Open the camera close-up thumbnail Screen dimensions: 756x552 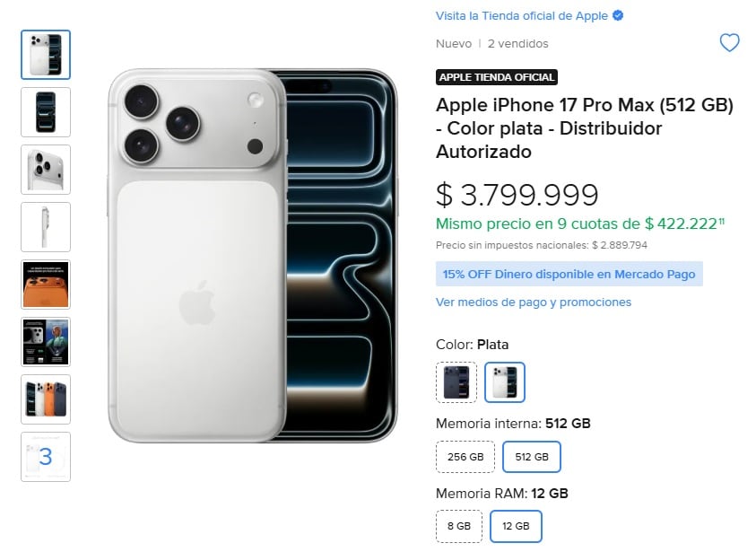pyautogui.click(x=45, y=170)
